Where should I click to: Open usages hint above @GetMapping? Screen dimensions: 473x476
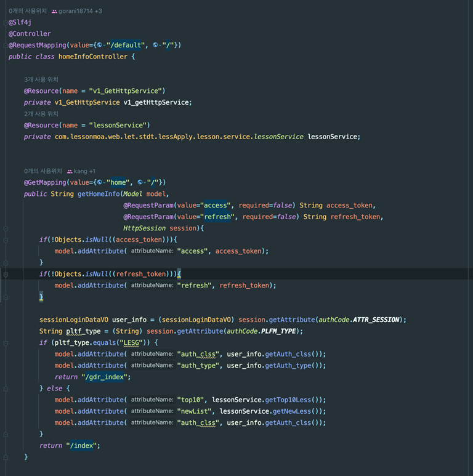[x=43, y=171]
